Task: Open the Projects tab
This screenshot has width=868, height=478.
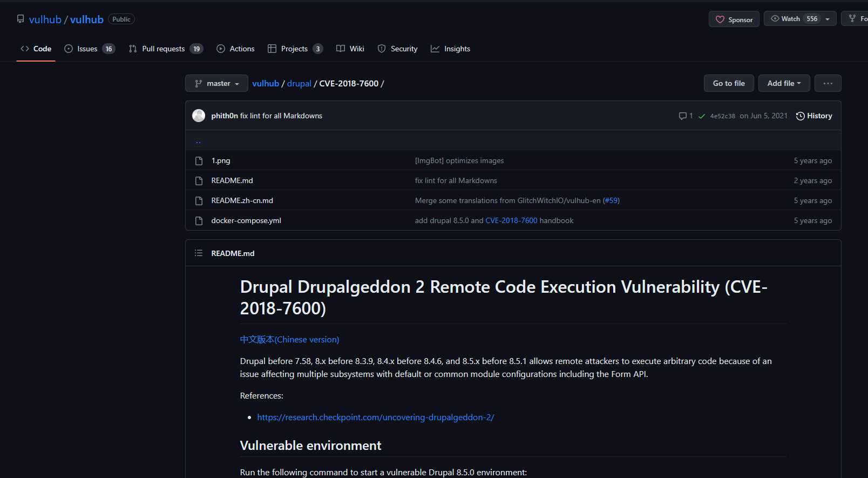Action: pos(295,49)
